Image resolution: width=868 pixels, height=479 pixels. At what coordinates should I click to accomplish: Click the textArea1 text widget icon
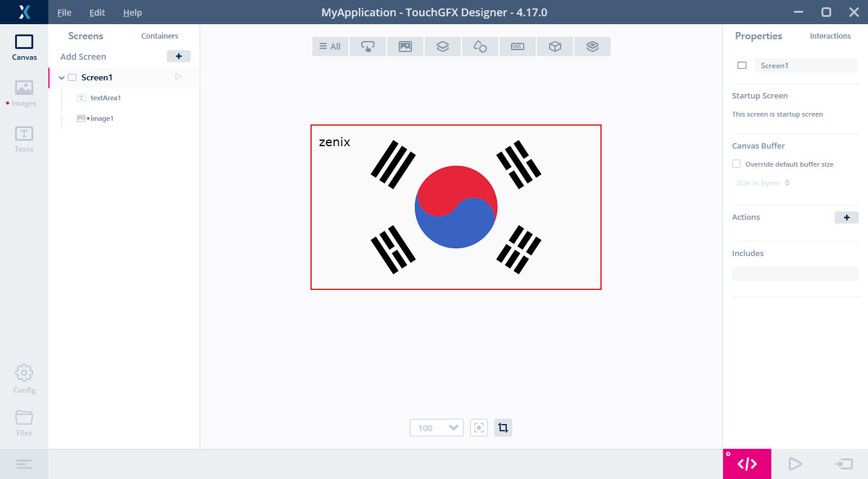click(81, 98)
